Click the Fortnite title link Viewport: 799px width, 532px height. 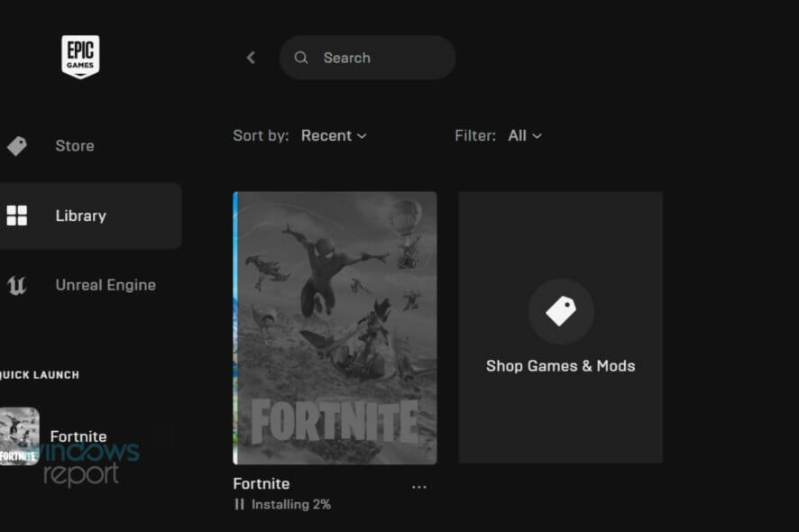(262, 483)
